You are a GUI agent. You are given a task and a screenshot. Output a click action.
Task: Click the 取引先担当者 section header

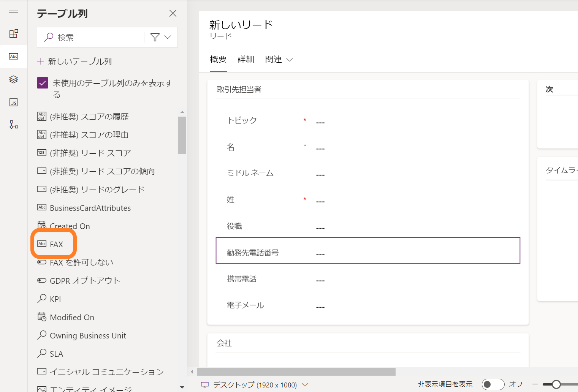pos(239,89)
